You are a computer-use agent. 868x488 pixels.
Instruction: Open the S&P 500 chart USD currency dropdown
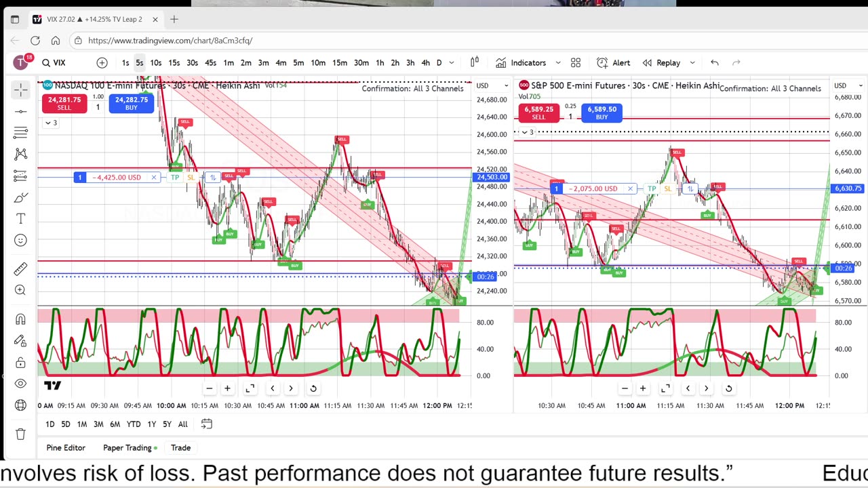tap(849, 85)
